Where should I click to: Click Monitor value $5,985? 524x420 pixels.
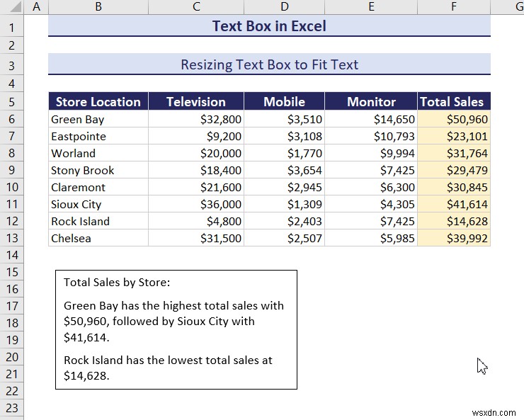[371, 238]
